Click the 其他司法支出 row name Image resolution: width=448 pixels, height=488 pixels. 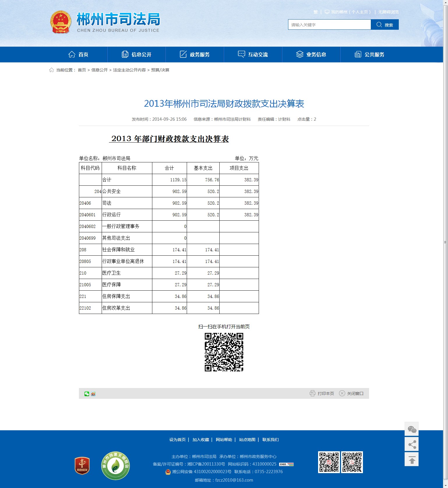coord(116,238)
